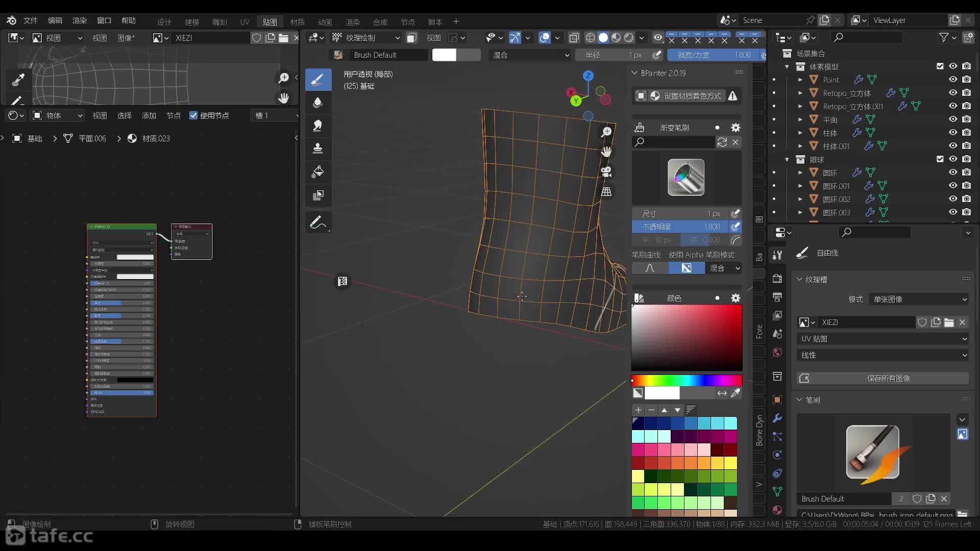
Task: Click the Brush Default brush thumbnail
Action: pyautogui.click(x=872, y=452)
